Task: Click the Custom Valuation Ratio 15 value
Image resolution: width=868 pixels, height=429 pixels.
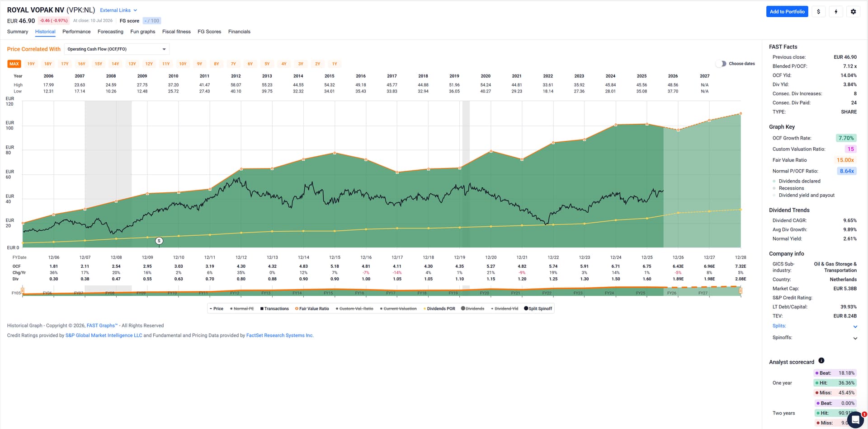Action: coord(850,149)
